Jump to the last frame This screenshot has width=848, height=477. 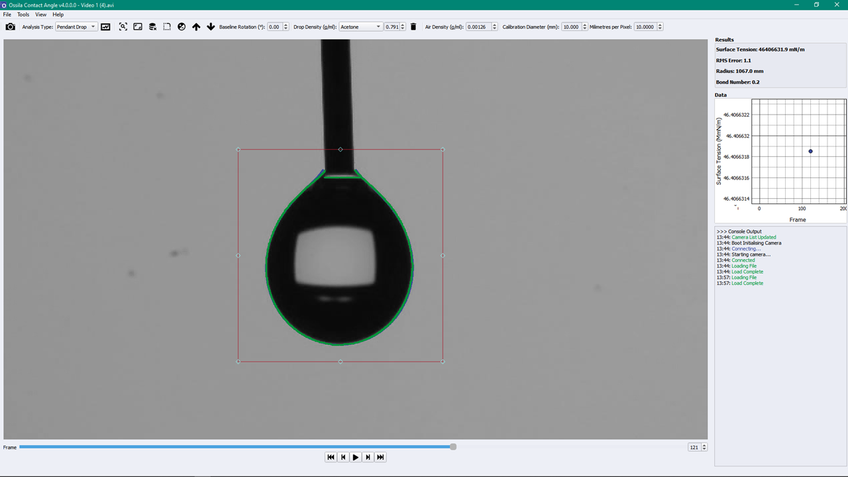click(381, 457)
